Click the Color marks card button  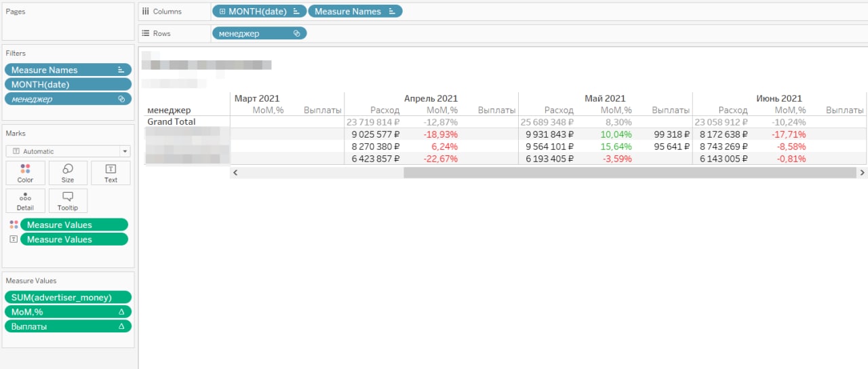point(25,173)
